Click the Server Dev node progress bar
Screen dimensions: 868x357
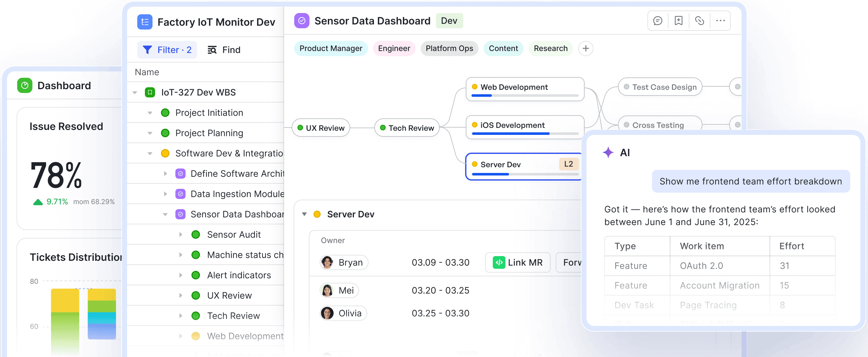pyautogui.click(x=525, y=174)
